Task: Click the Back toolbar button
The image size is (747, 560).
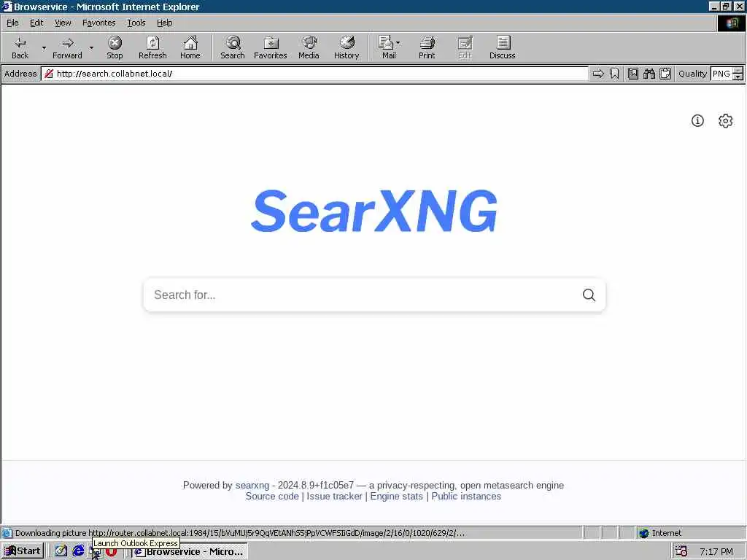Action: point(20,47)
